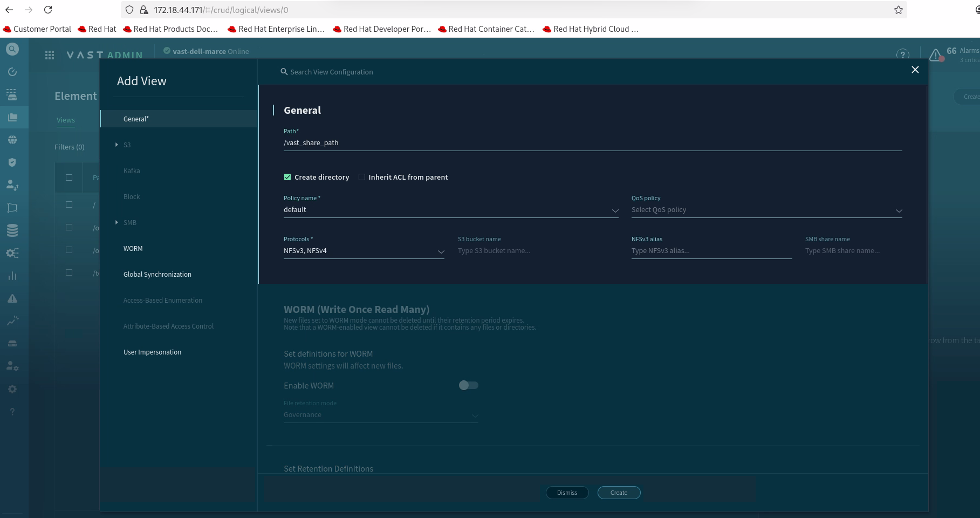Click the Path input field

click(593, 143)
